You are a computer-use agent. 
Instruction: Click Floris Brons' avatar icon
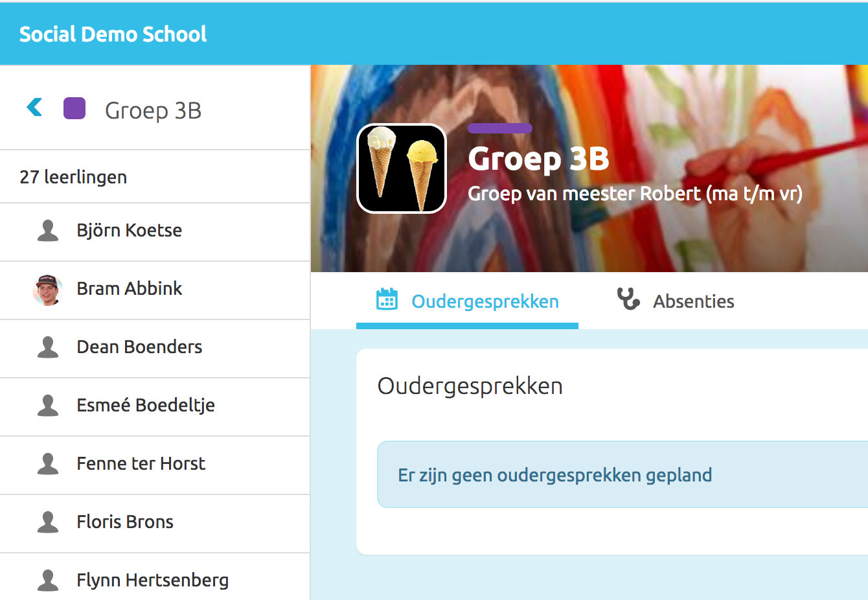click(x=48, y=522)
